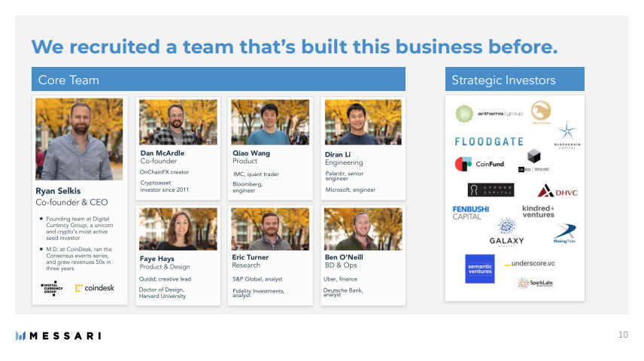Click the name Dan McArdle
Viewport: 644px width, 361px height.
(163, 153)
